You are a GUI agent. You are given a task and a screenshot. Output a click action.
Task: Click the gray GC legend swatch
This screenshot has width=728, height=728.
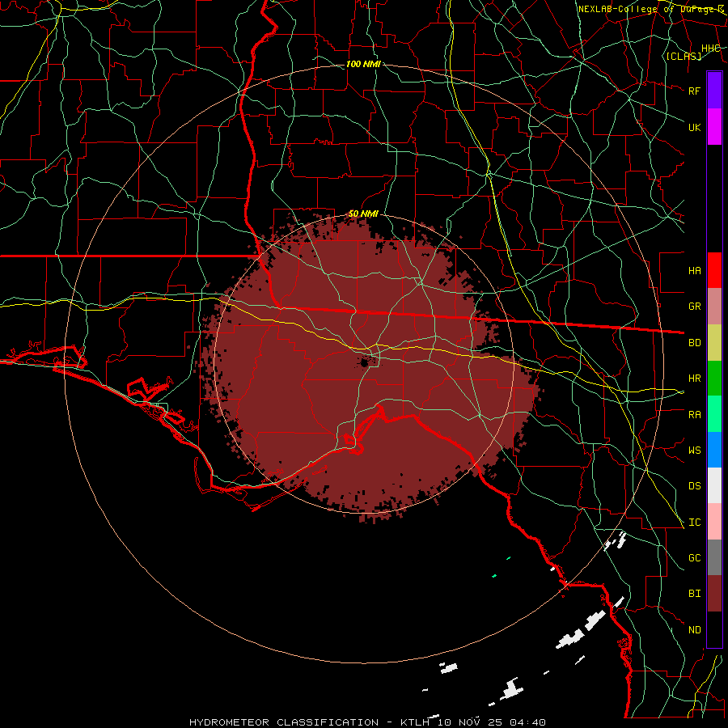(714, 557)
